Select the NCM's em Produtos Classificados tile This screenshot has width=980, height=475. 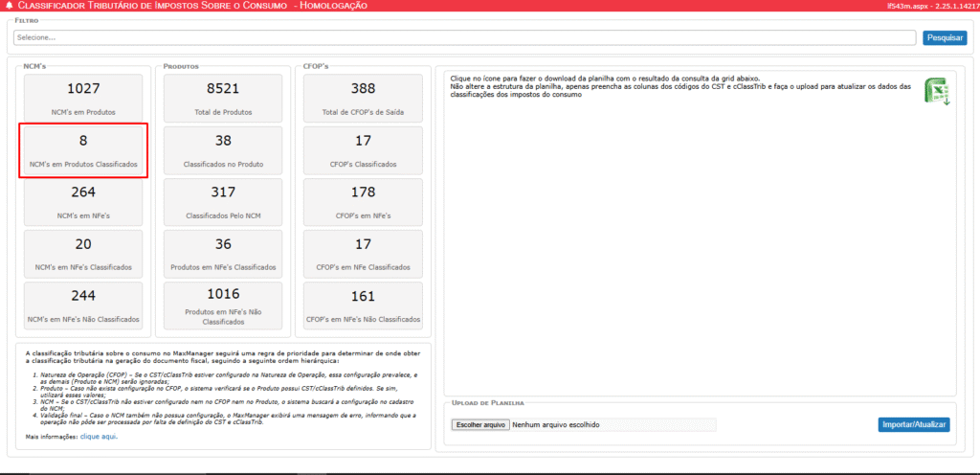click(x=83, y=149)
